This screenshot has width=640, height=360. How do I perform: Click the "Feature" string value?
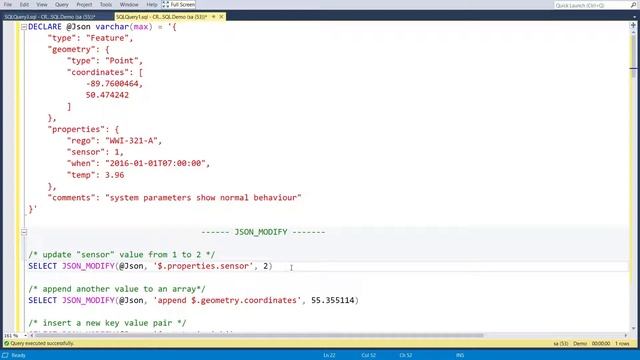click(107, 38)
